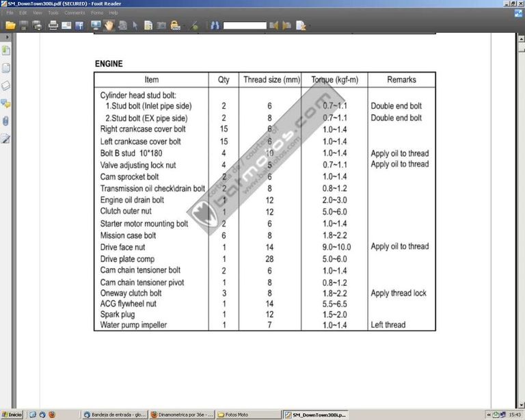This screenshot has width=525, height=420.
Task: Open the Attachments paperclip panel
Action: [6, 121]
